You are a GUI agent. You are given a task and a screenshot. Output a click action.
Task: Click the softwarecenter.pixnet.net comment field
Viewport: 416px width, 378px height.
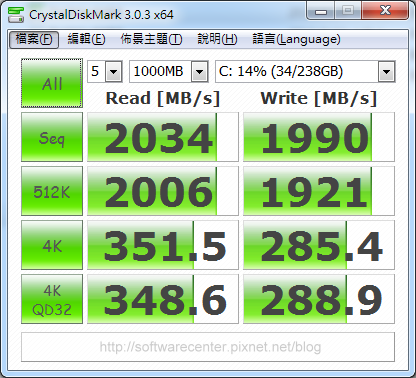208,347
